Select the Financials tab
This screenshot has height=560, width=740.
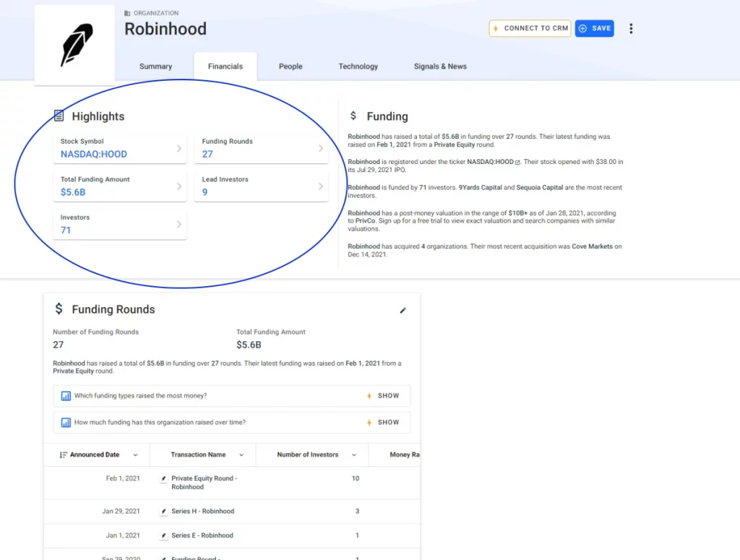(x=225, y=66)
